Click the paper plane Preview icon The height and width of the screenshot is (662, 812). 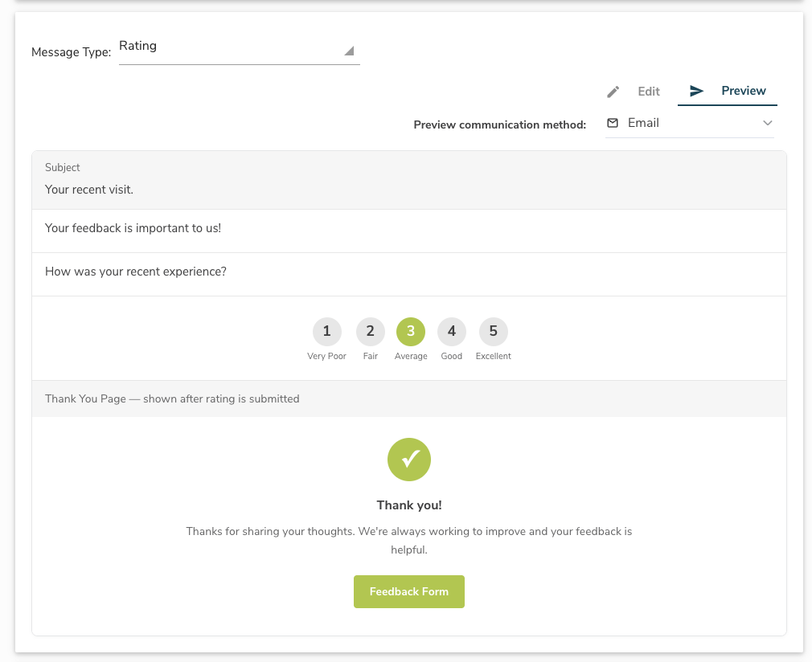click(x=697, y=91)
